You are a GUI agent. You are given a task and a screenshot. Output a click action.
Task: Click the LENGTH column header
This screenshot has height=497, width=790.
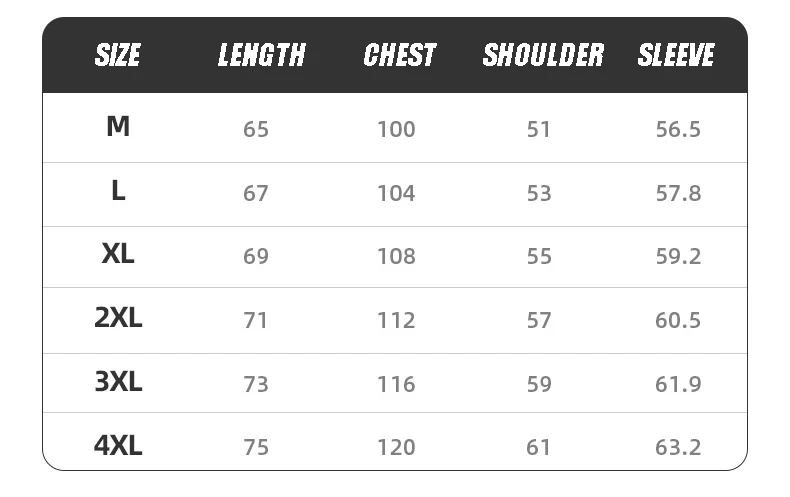tap(261, 55)
